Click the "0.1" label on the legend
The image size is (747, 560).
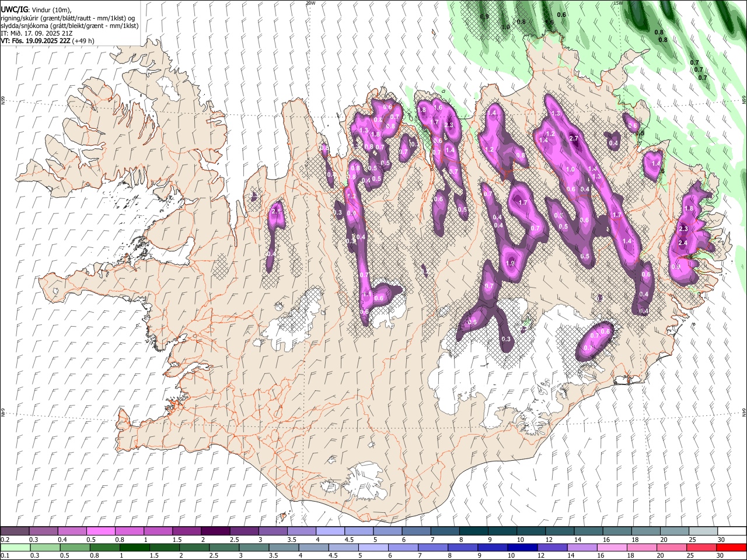[x=5, y=555]
